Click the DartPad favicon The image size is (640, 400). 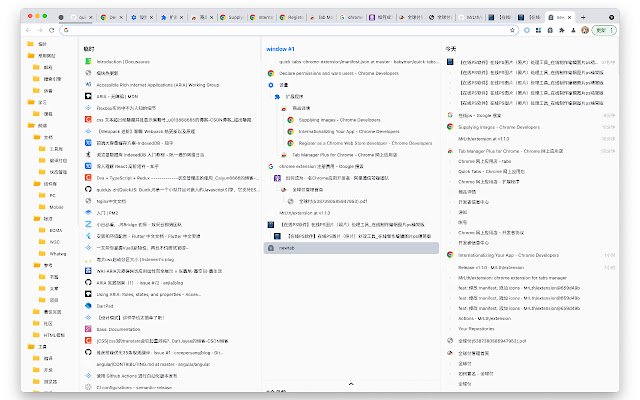pos(88,305)
